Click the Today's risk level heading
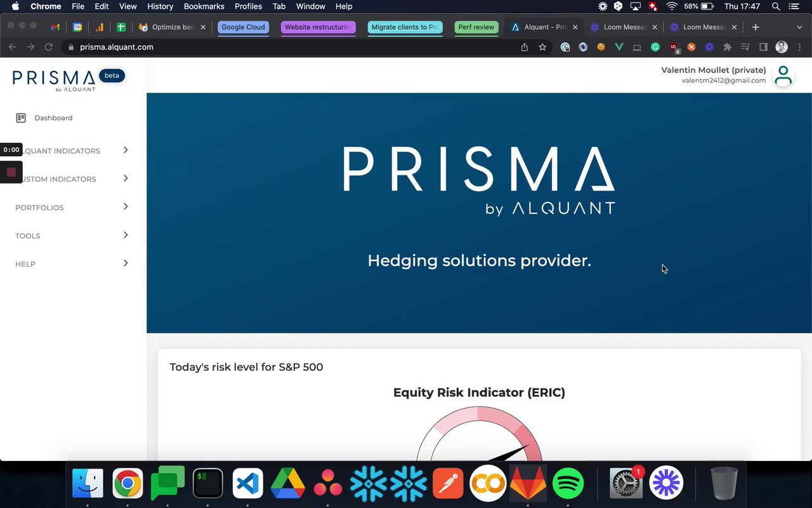This screenshot has width=812, height=508. tap(246, 367)
